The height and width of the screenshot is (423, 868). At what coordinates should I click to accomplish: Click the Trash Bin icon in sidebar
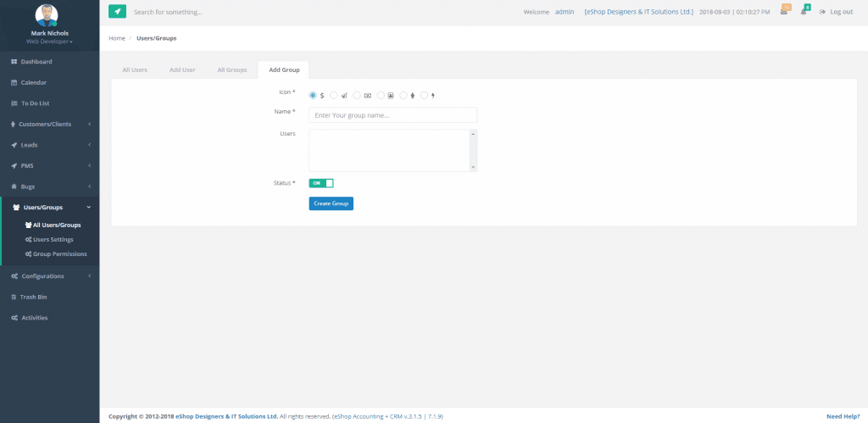click(14, 297)
